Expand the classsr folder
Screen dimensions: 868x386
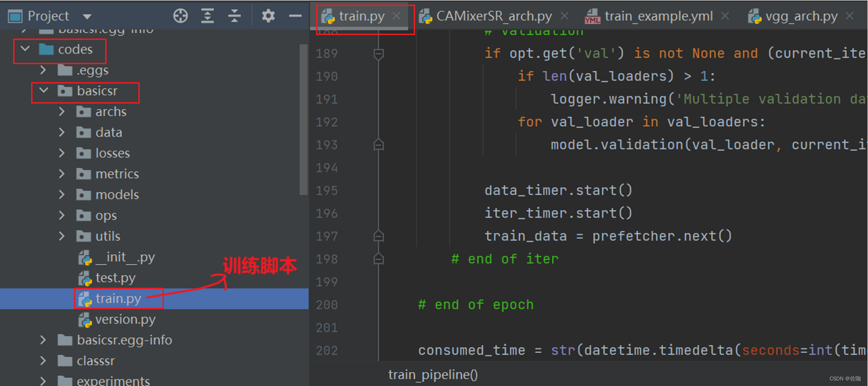pos(43,361)
